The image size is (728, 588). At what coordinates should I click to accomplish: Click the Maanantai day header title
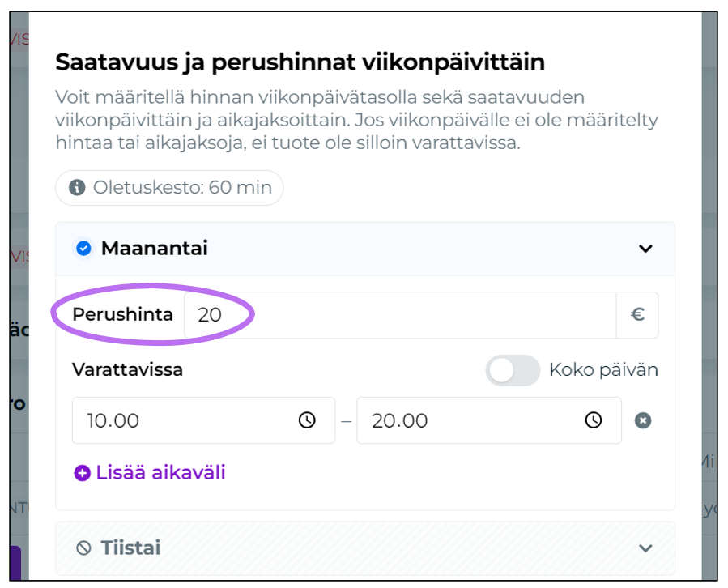coord(154,249)
